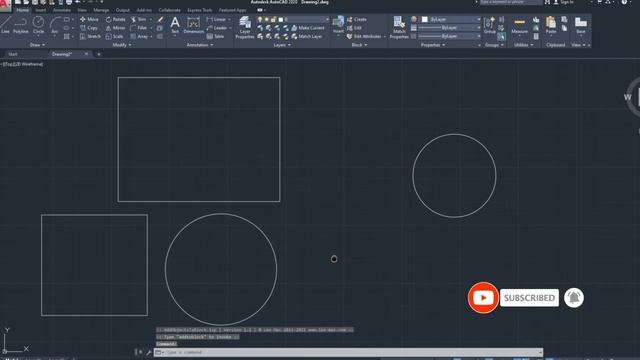Click block Edit
Screen dimensions: 640x360
(354, 28)
